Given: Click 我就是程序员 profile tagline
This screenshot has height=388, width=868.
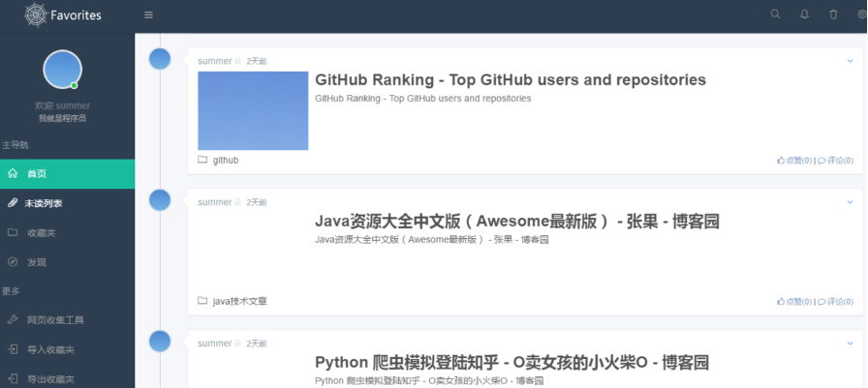Looking at the screenshot, I should tap(62, 118).
